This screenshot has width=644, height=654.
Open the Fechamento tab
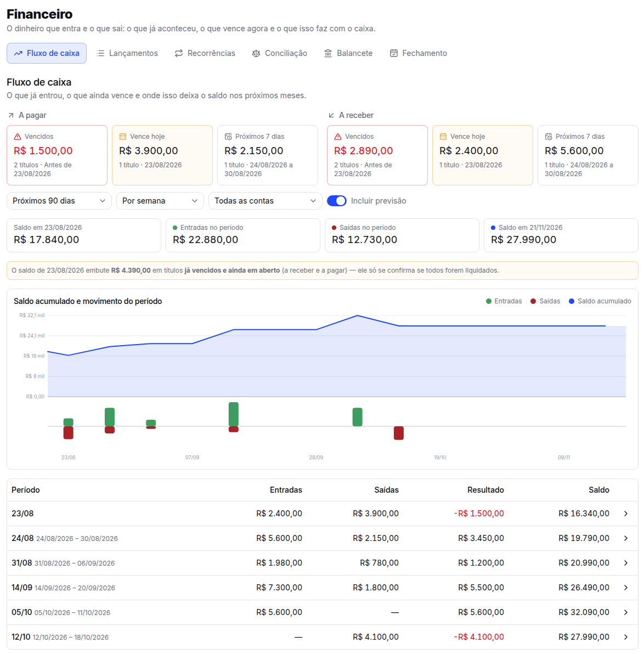click(x=419, y=53)
